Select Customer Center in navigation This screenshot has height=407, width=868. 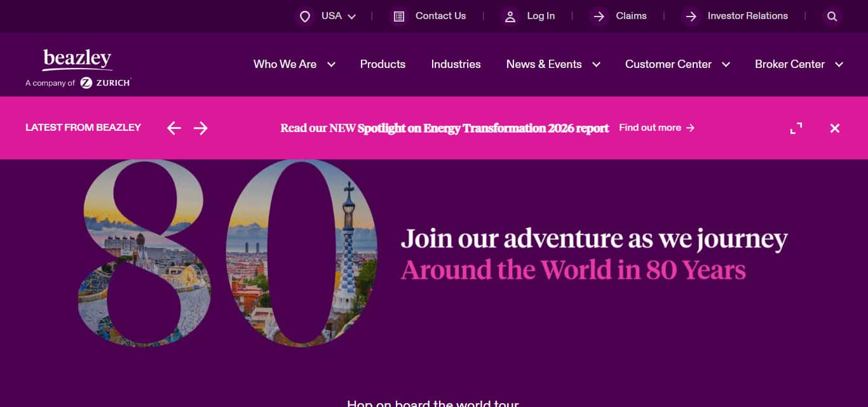(668, 64)
